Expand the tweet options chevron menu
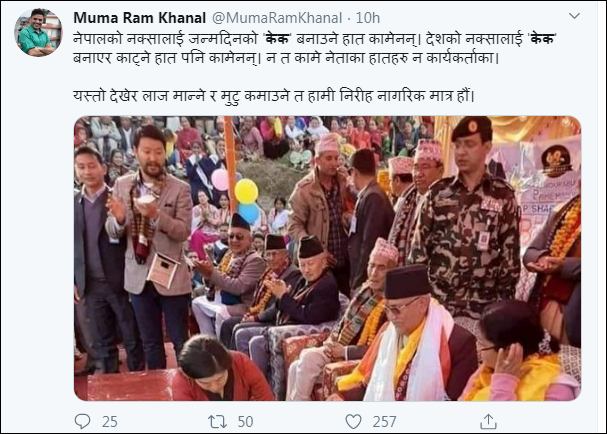The image size is (607, 434). coord(574,16)
